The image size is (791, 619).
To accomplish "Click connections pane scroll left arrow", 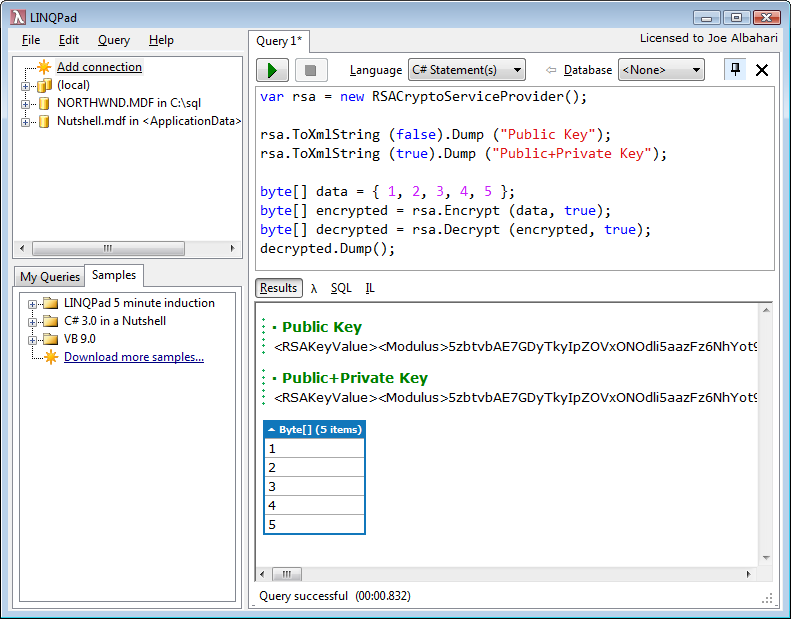I will [x=22, y=248].
